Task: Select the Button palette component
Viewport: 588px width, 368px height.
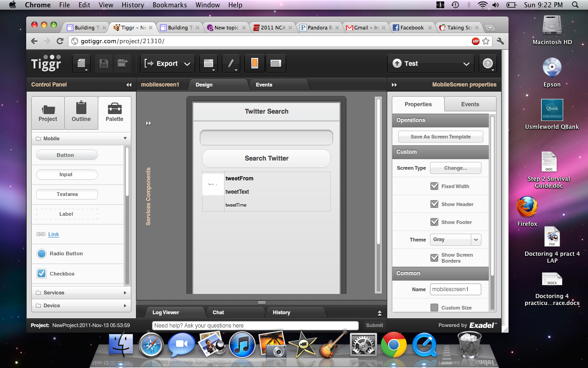Action: [x=67, y=155]
